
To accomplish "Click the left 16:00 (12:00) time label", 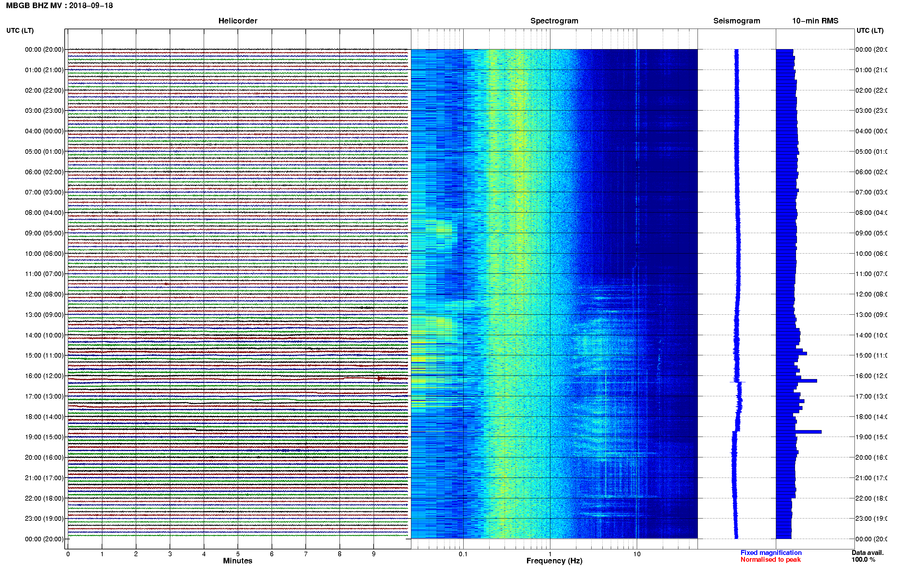I will click(x=44, y=376).
